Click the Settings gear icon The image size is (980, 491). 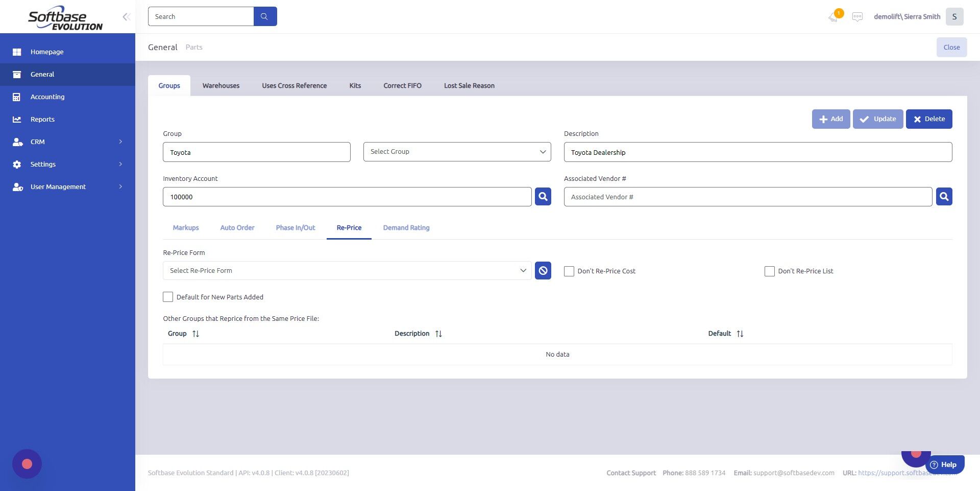(17, 165)
